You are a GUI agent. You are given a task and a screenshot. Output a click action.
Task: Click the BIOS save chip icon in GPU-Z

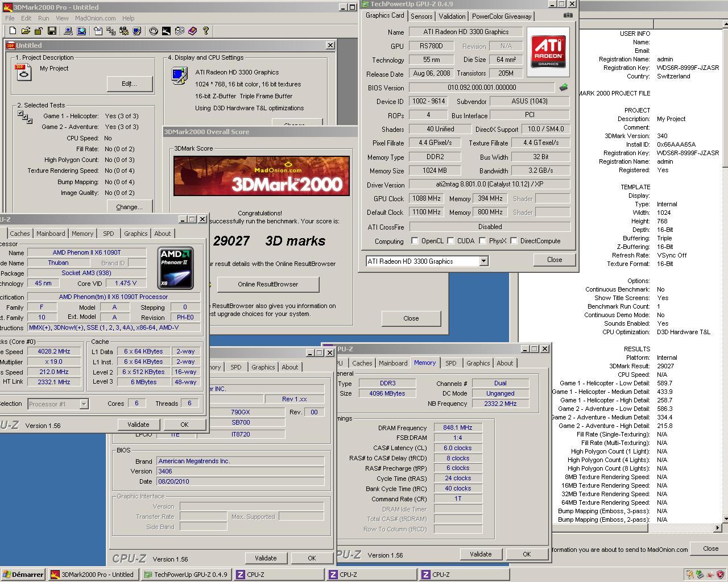point(563,88)
